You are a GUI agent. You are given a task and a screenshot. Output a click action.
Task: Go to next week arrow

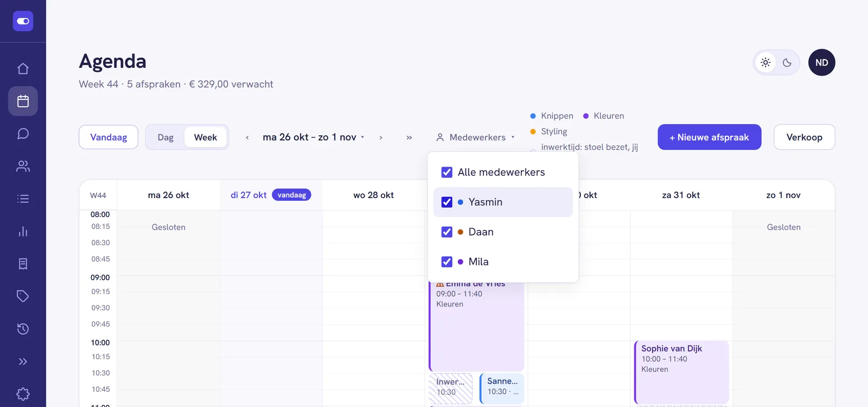pos(381,137)
